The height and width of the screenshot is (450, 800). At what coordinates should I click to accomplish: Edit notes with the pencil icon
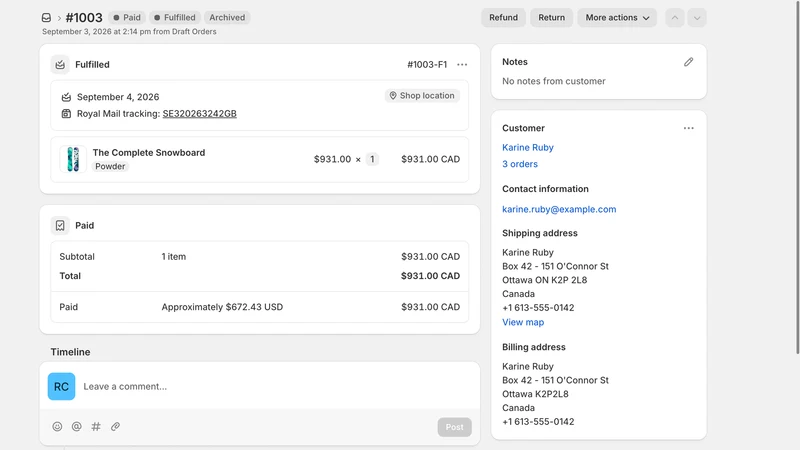coord(688,62)
